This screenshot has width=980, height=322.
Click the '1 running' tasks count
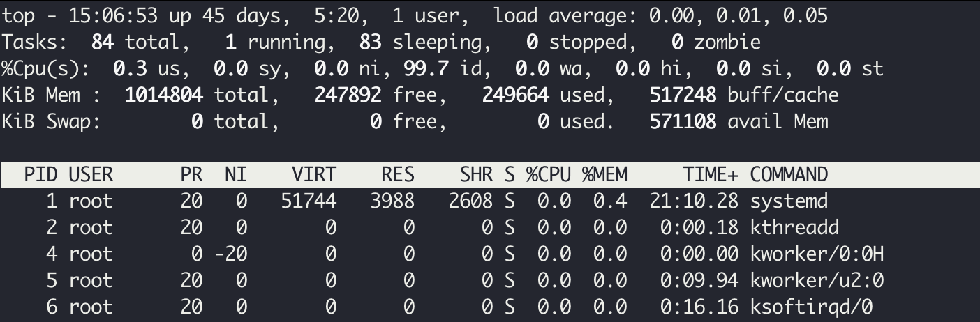click(x=275, y=42)
